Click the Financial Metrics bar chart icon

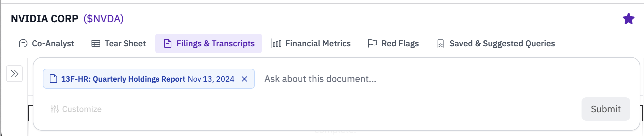pos(276,43)
